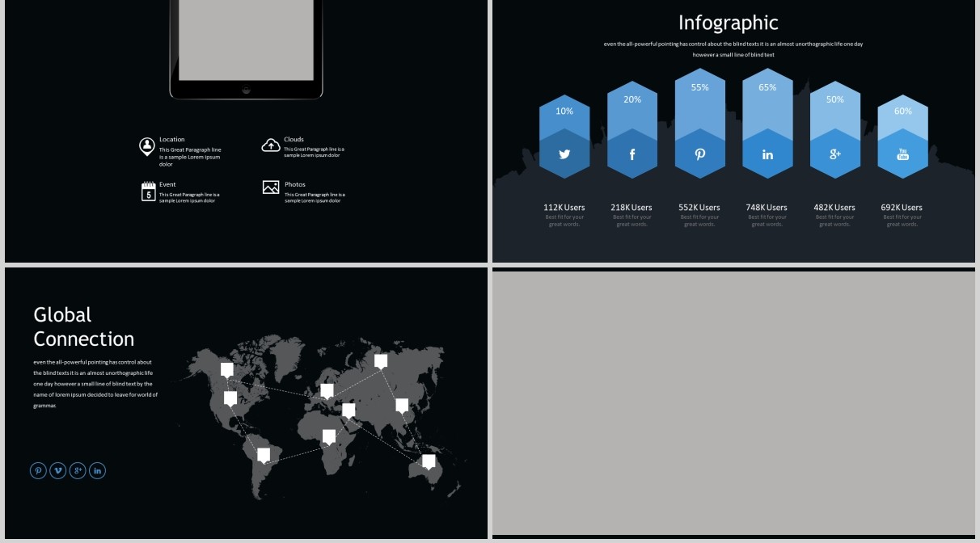Click the "218K Users" text
The image size is (980, 543).
(x=632, y=208)
